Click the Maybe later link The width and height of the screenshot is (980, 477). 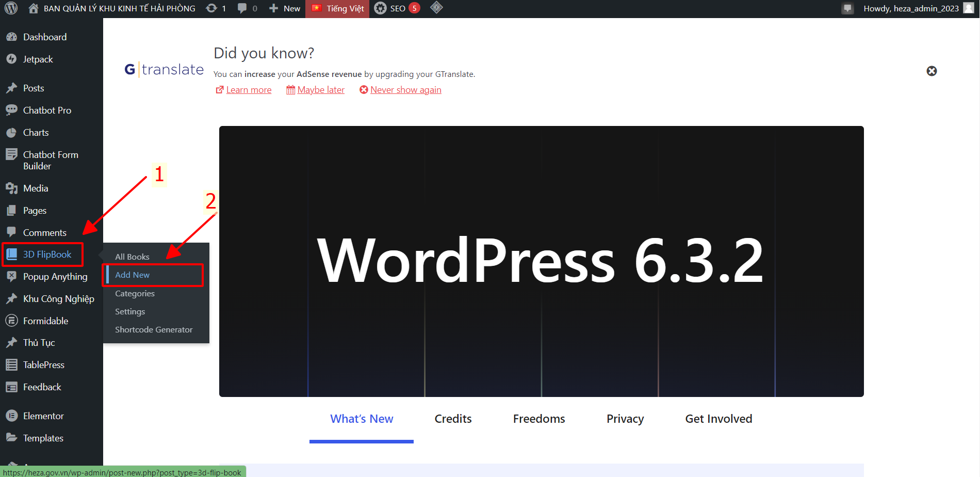(320, 90)
